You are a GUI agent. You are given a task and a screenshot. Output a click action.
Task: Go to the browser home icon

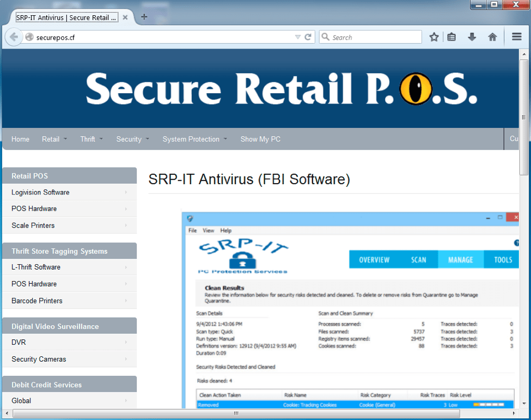click(x=492, y=37)
